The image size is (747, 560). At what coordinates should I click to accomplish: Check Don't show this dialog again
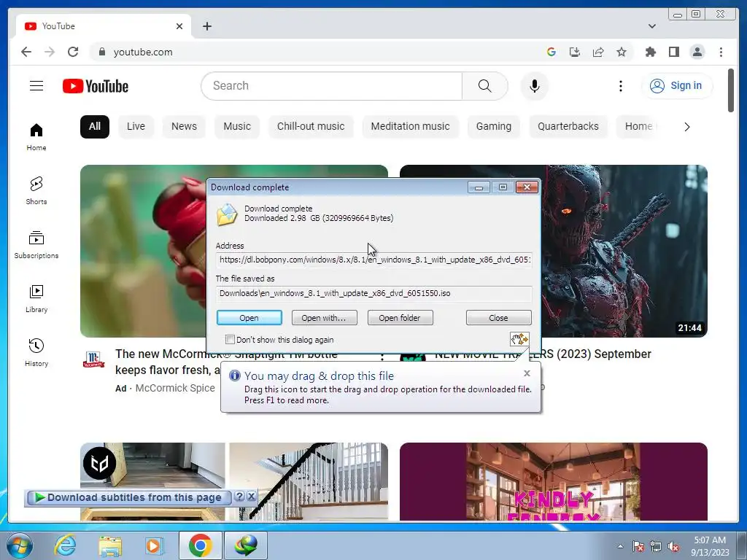[230, 340]
